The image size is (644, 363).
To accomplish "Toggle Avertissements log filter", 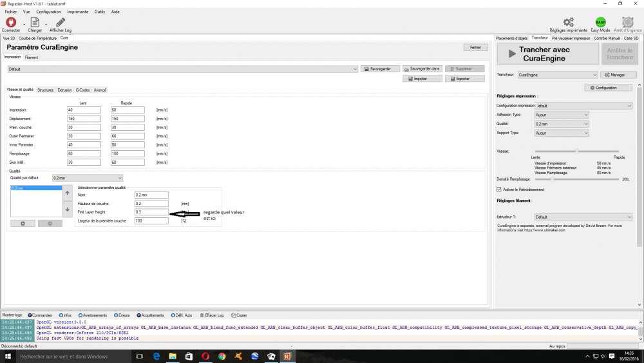I will (92, 315).
